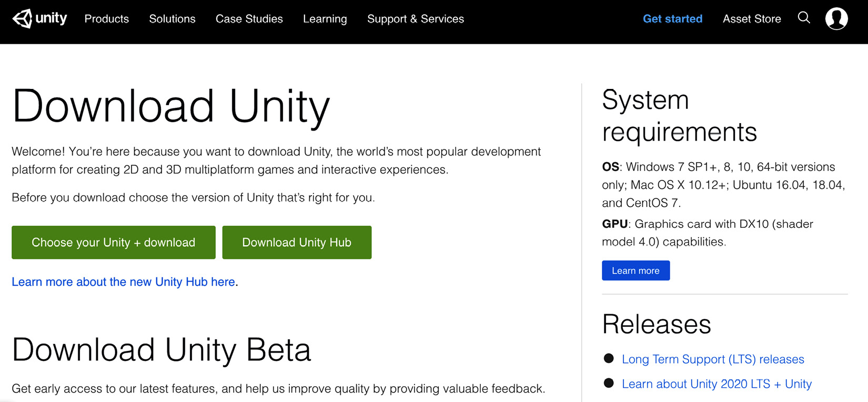
Task: Select the Download Unity heading
Action: tap(171, 107)
